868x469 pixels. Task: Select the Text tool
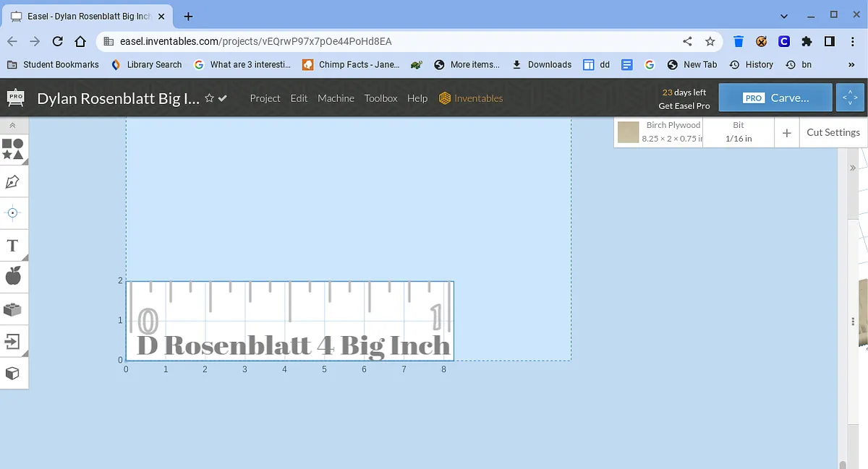tap(13, 246)
